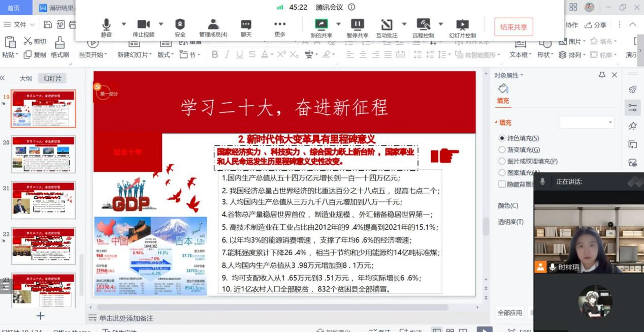The image size is (644, 332).
Task: Click the Stop Video camera icon
Action: point(143,27)
